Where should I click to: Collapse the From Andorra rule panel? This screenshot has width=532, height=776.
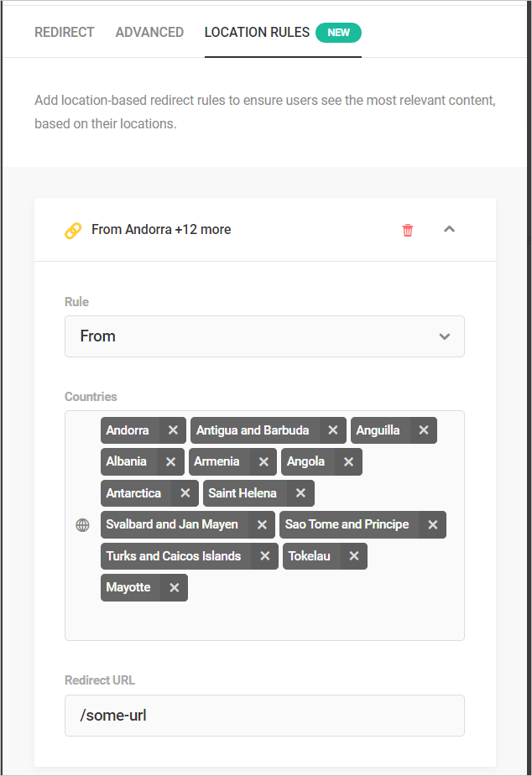click(449, 229)
